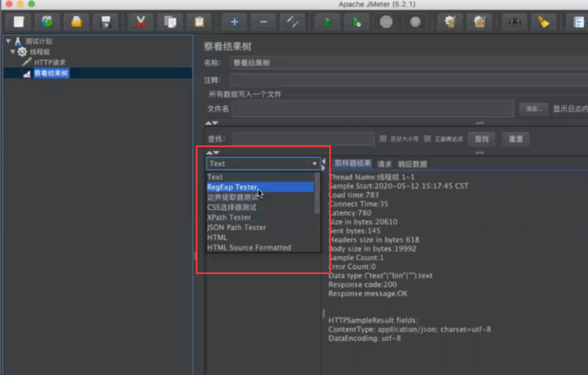Click the Expand all plus icon
This screenshot has height=375, width=588.
point(234,22)
